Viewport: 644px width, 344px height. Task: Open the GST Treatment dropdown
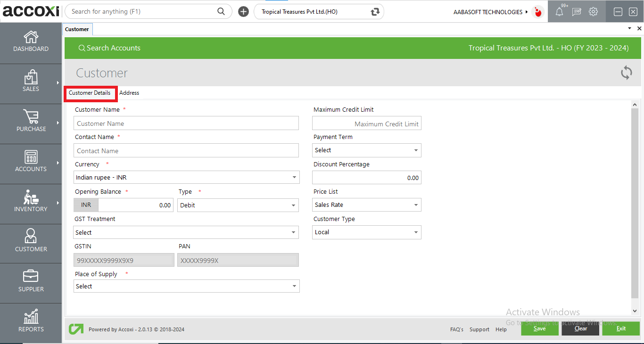(295, 232)
